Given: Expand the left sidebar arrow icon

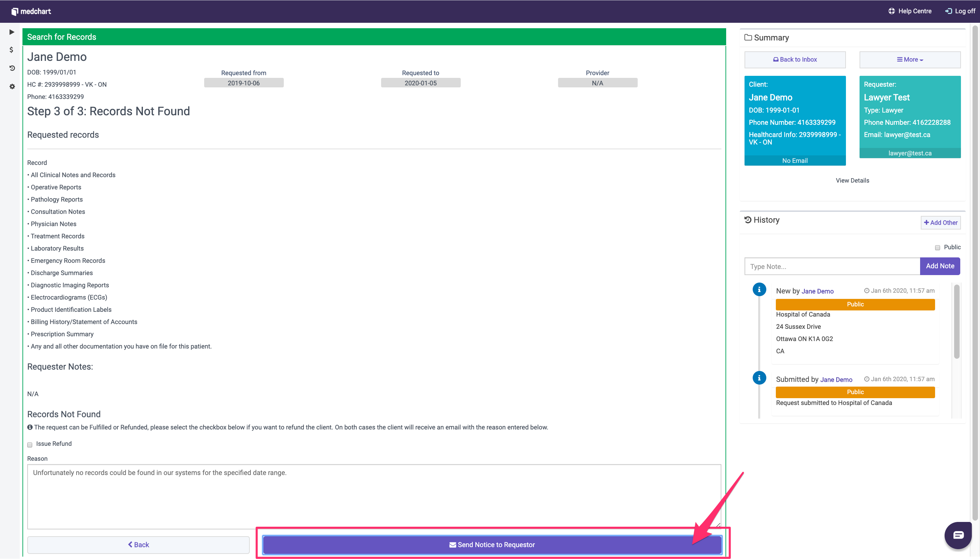Looking at the screenshot, I should [12, 32].
